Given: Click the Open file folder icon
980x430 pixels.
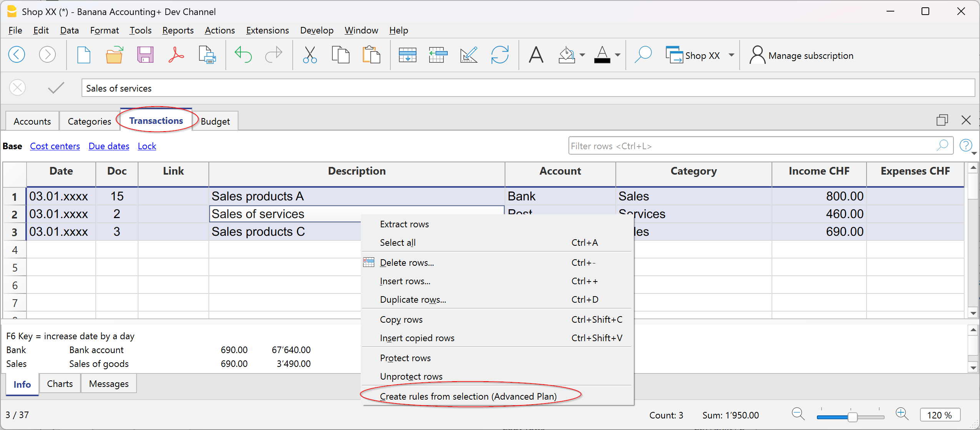Looking at the screenshot, I should (x=114, y=55).
